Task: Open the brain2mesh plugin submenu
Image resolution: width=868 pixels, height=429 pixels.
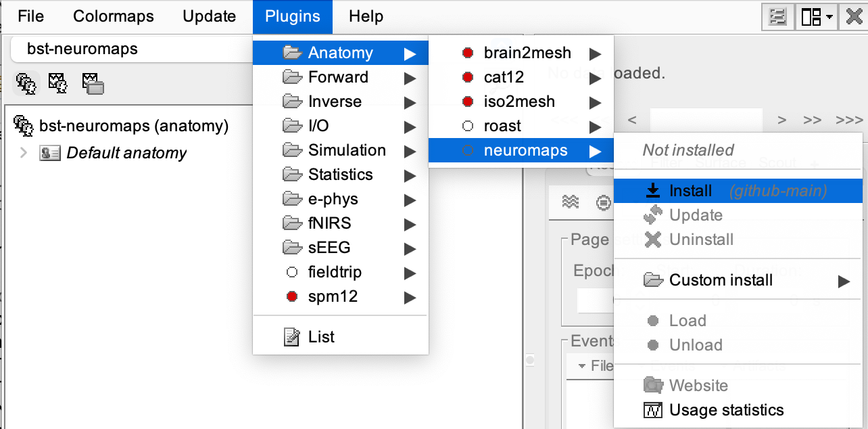Action: (x=527, y=53)
